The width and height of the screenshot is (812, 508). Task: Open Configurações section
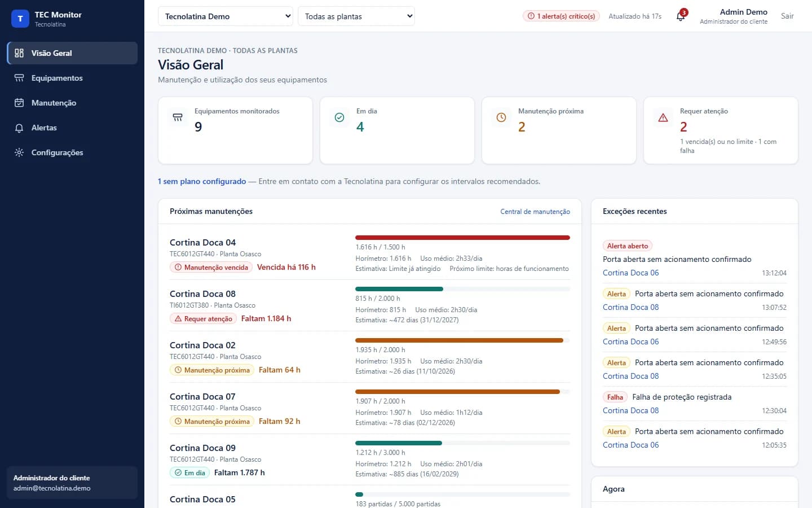point(72,152)
